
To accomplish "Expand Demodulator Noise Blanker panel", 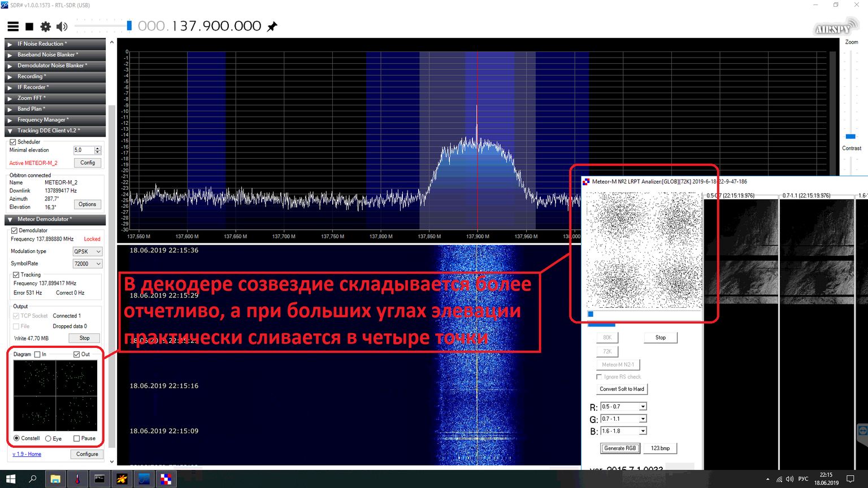I will point(55,66).
